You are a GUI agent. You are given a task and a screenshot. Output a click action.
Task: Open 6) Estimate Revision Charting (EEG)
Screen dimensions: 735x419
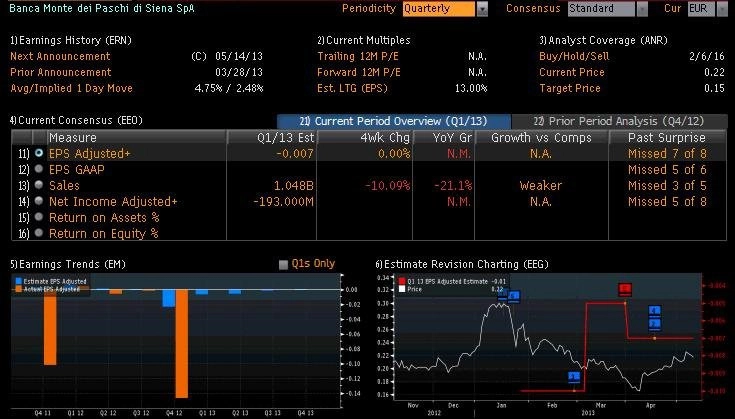pyautogui.click(x=462, y=264)
